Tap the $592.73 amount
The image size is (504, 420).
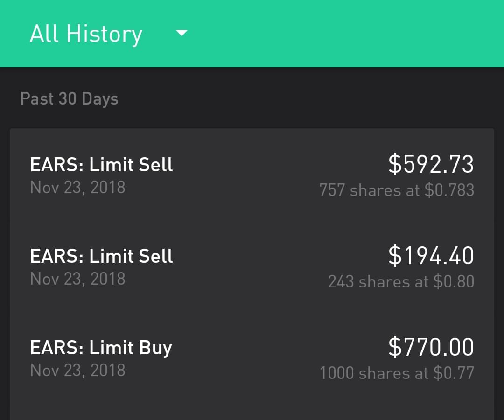coord(431,165)
